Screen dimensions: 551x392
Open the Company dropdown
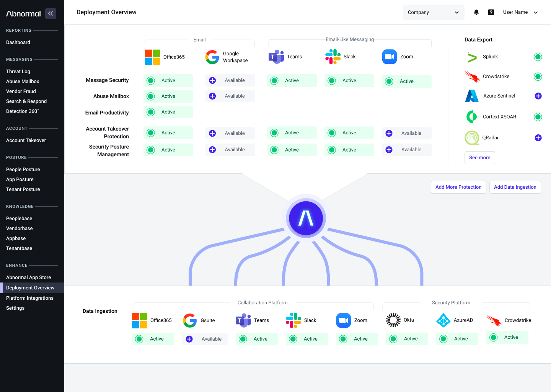click(434, 12)
